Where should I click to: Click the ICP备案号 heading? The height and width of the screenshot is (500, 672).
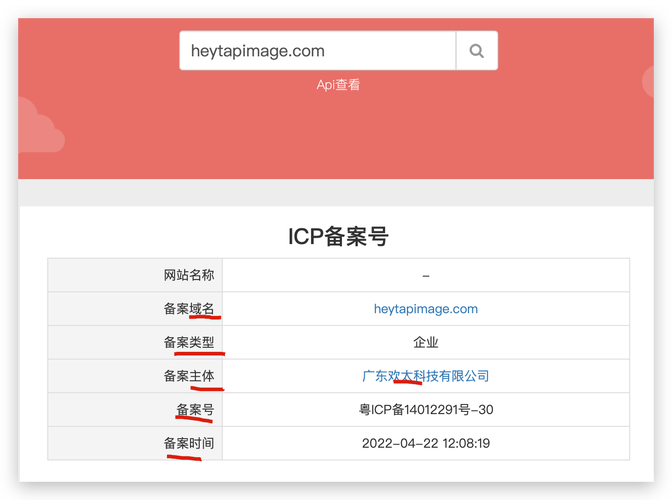pyautogui.click(x=338, y=236)
